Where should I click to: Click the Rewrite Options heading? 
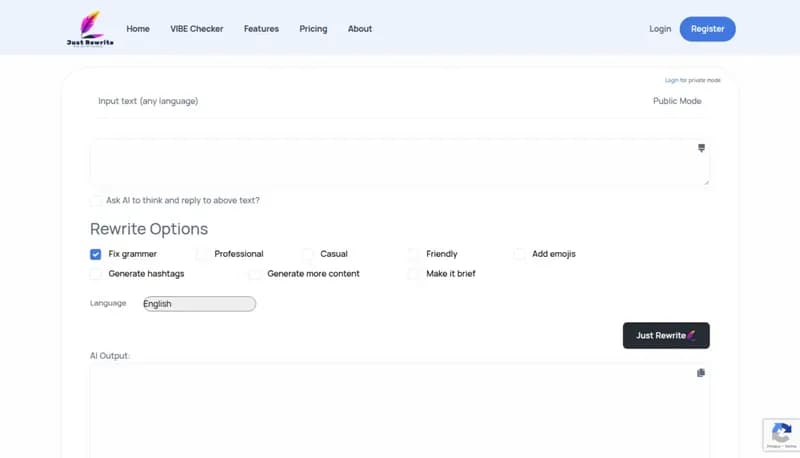tap(149, 229)
